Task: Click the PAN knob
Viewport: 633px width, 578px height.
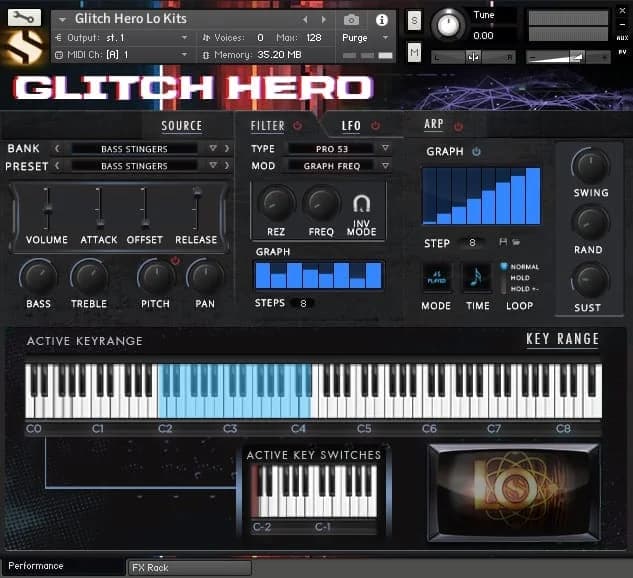Action: (x=205, y=278)
